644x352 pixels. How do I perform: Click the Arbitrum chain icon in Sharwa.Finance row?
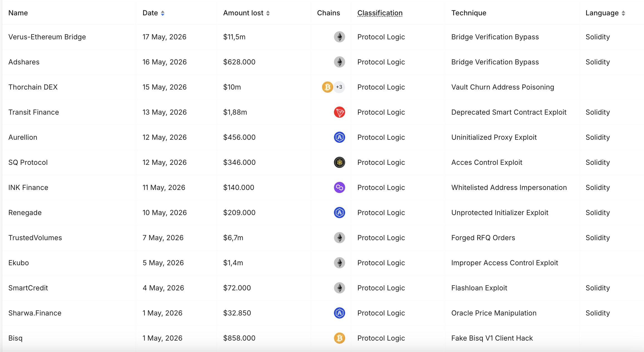[339, 313]
